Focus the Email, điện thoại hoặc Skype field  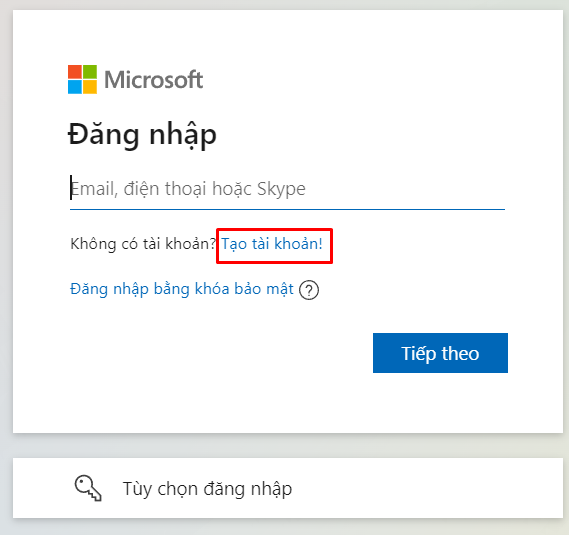(x=287, y=189)
